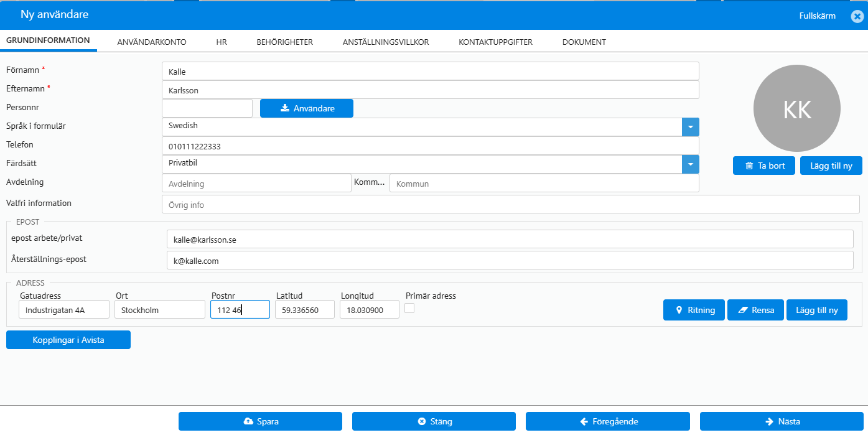Proceed with the Nästa button
This screenshot has width=868, height=435.
tap(782, 421)
